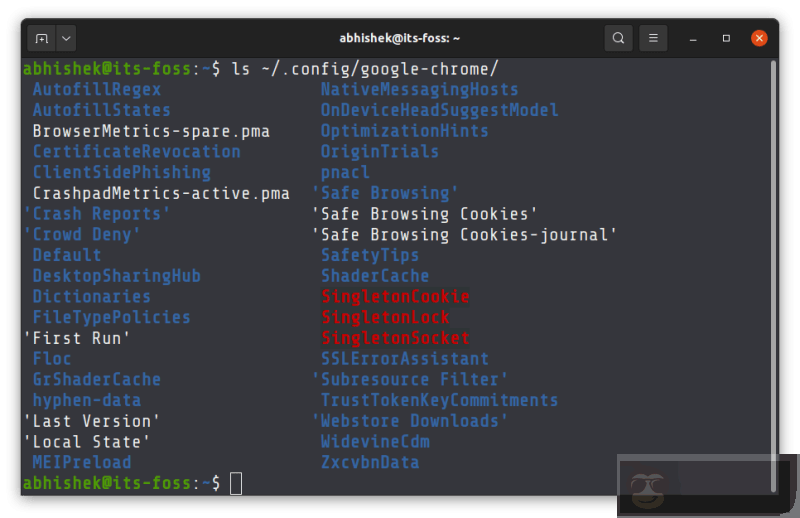Click TrustTokenKeyCommitments entry

(x=439, y=401)
